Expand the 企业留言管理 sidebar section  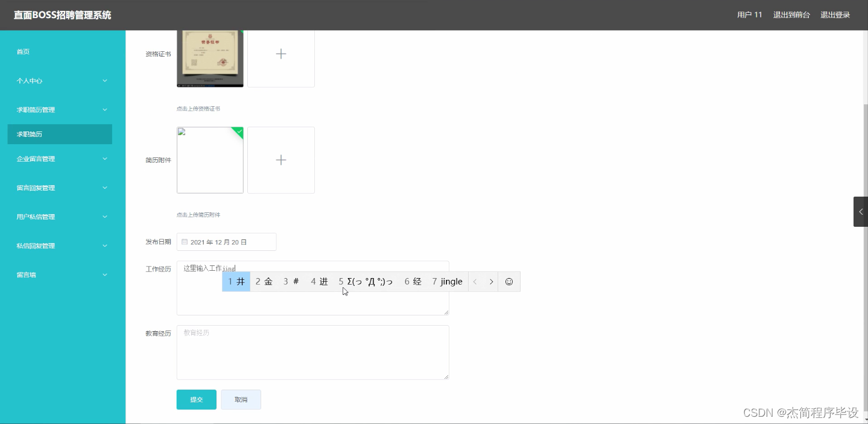coord(60,159)
